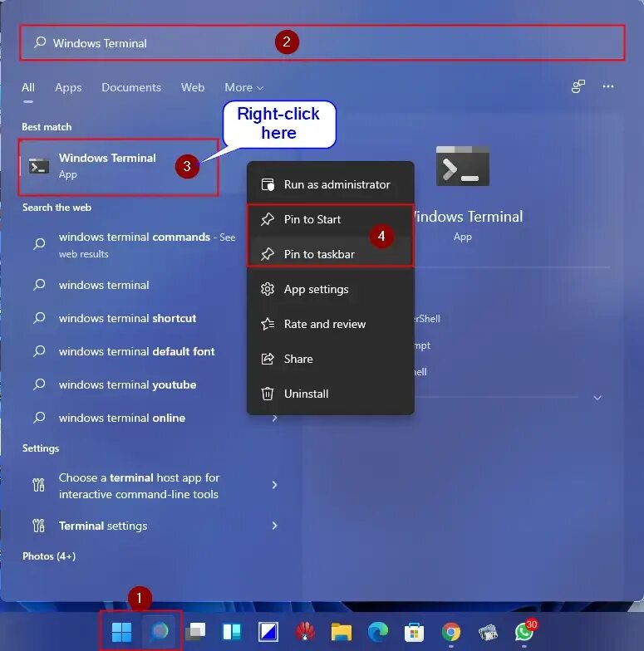Screen dimensions: 644x651
Task: Click the search options people icon
Action: [578, 86]
